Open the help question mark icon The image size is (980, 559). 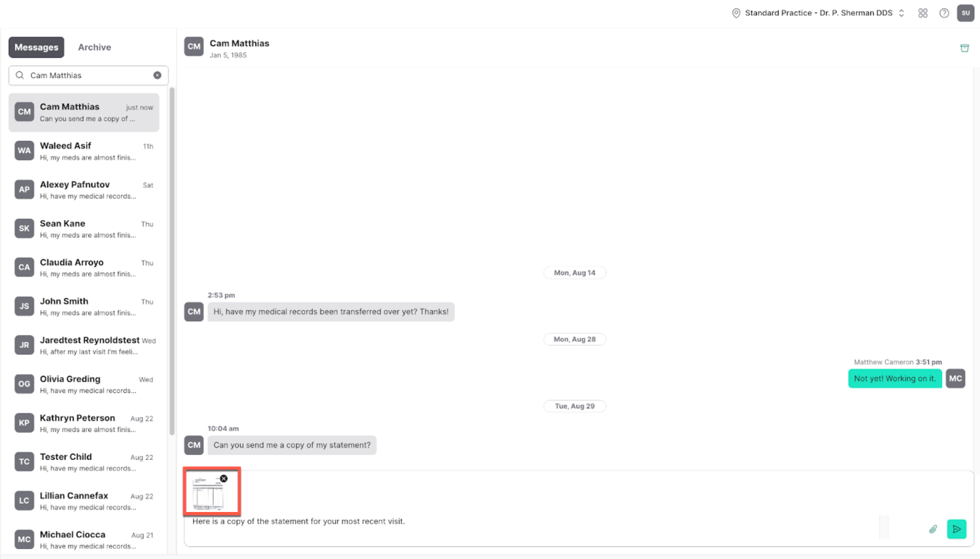[944, 13]
